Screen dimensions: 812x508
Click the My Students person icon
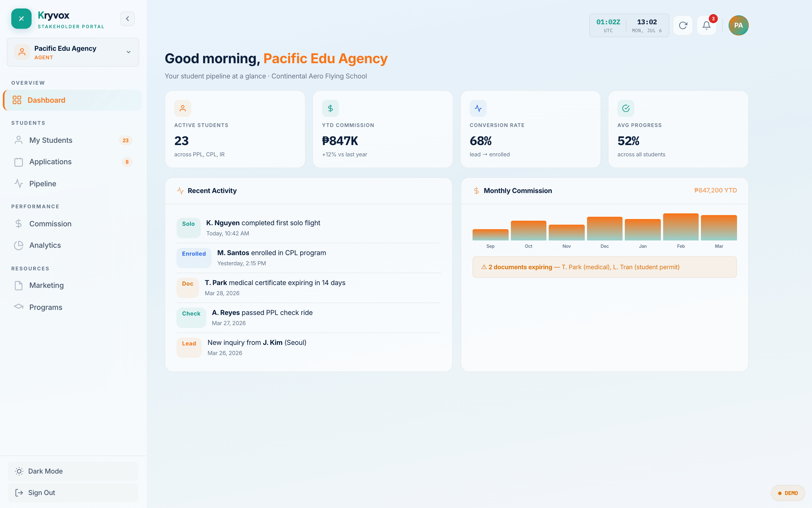click(x=18, y=140)
